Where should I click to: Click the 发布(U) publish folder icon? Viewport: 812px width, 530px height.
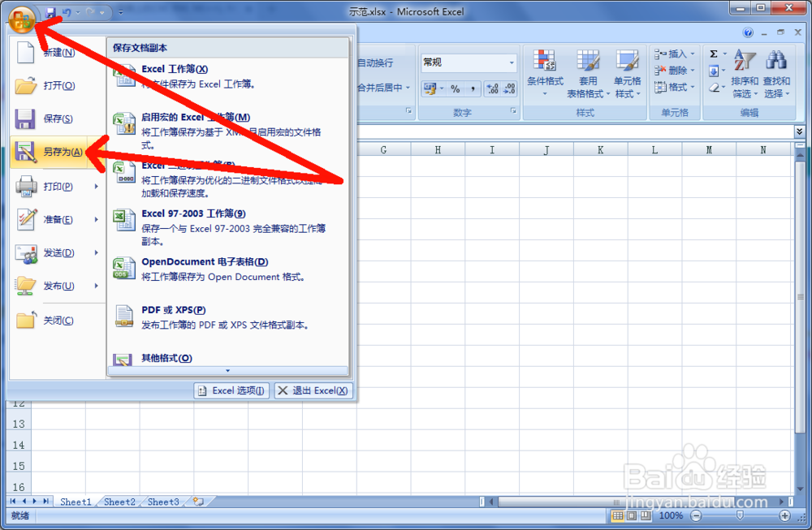click(26, 286)
